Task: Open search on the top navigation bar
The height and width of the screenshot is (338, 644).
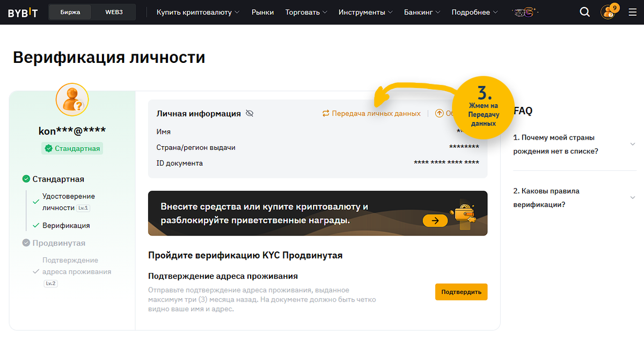Action: pyautogui.click(x=584, y=11)
